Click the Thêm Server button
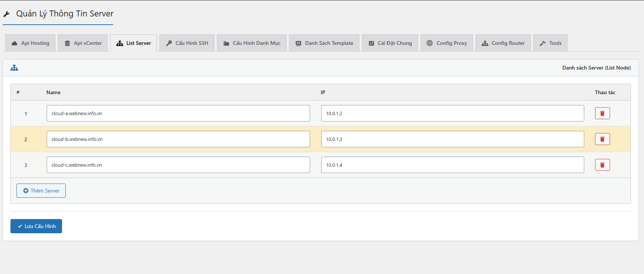Image resolution: width=644 pixels, height=274 pixels. pyautogui.click(x=41, y=191)
